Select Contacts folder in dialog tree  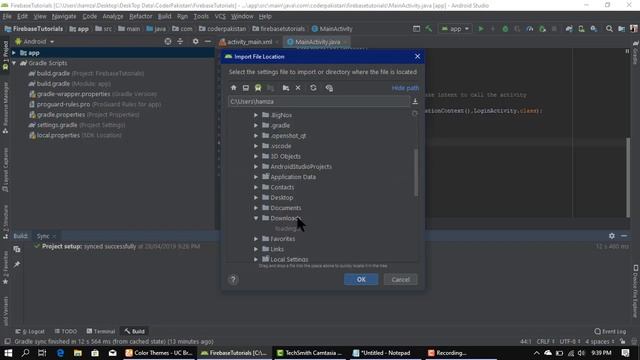(x=282, y=187)
